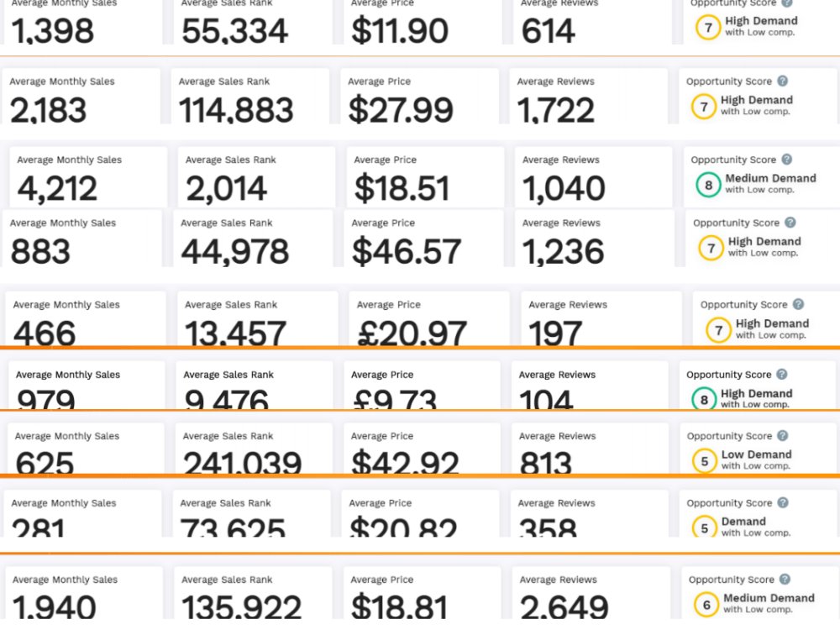Screen dimensions: 840x630
Task: Open the Average Reviews 1,722 card
Action: point(588,97)
